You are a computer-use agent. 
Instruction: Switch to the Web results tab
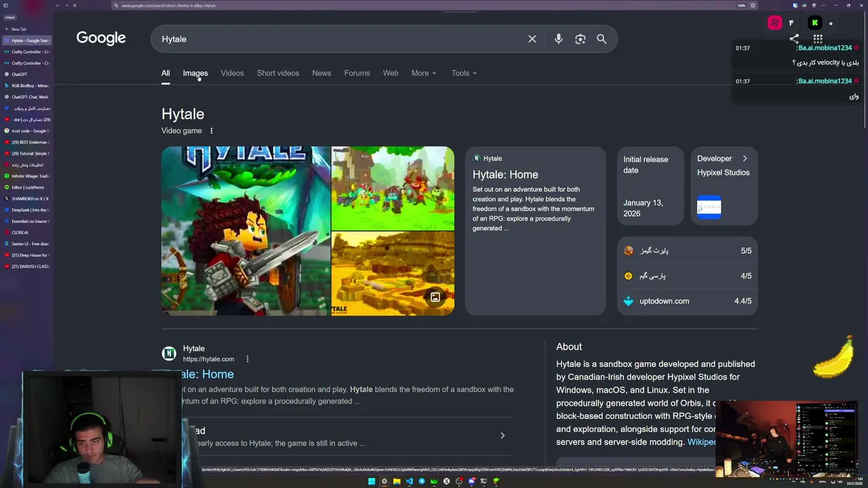391,73
